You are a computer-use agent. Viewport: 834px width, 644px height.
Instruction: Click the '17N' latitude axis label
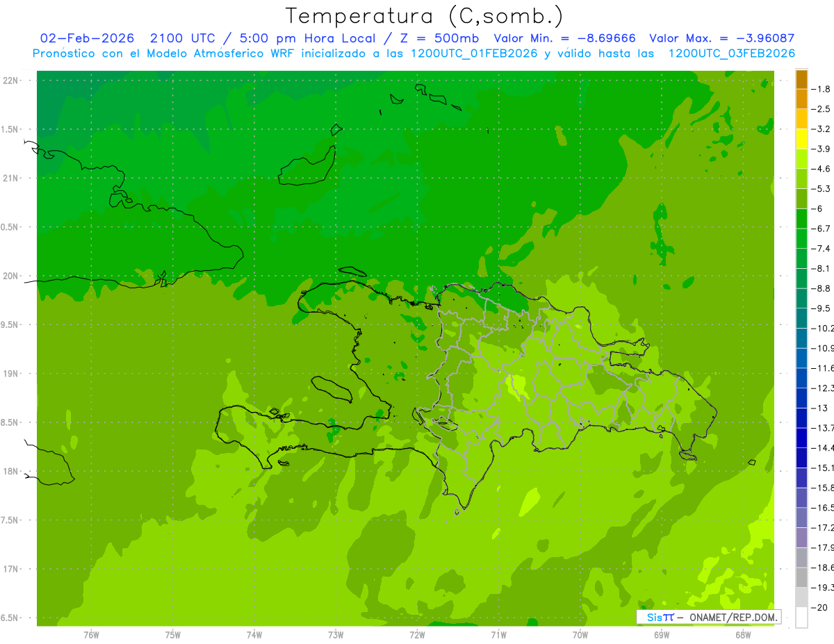(10, 569)
